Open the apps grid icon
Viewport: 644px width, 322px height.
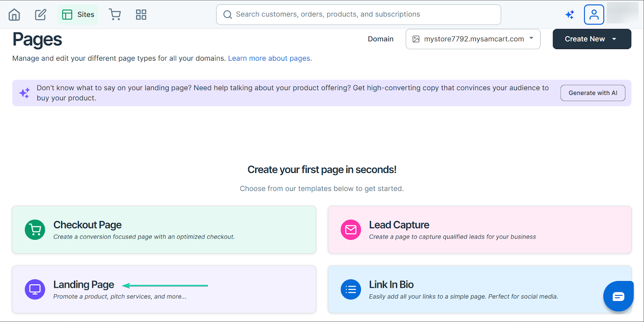pos(141,15)
